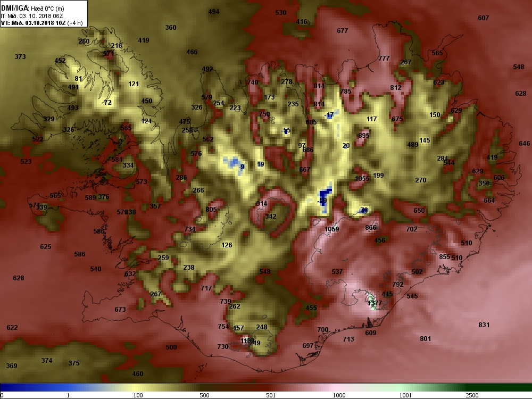Screen dimensions: 532x399
Task: Click the map value 805
Action: (x=211, y=209)
